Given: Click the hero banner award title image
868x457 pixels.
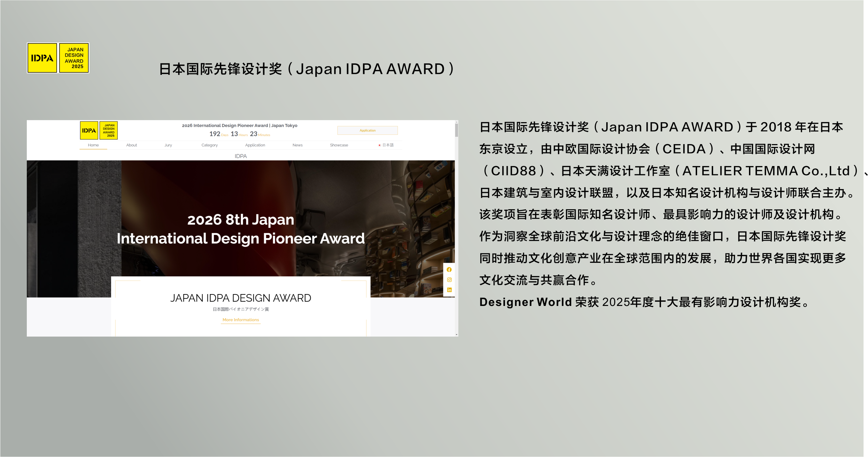Looking at the screenshot, I should pyautogui.click(x=240, y=229).
